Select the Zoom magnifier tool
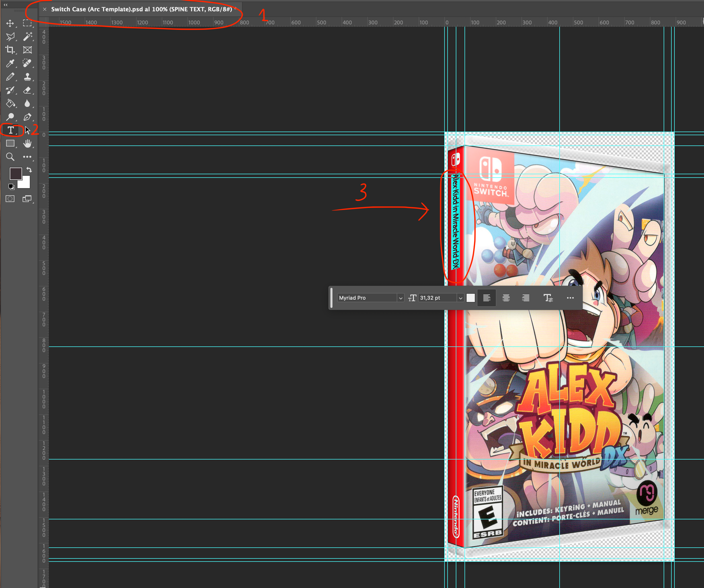 click(x=10, y=157)
